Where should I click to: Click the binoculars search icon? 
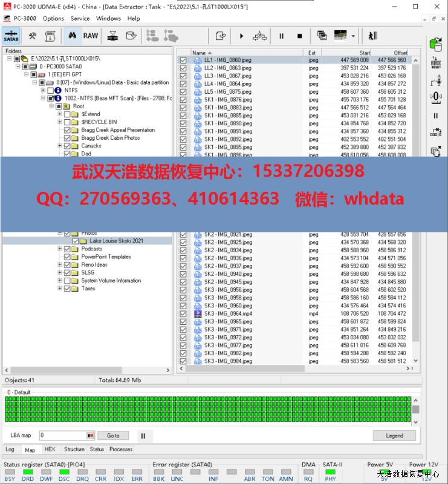click(71, 36)
